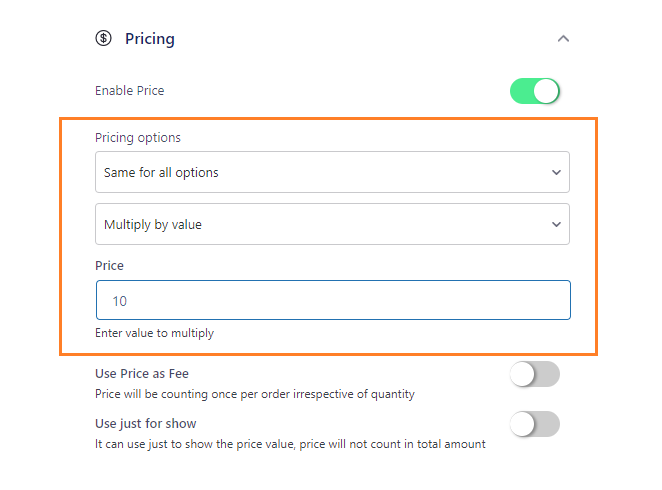
Task: Click the description about price not counting in total
Action: pos(290,444)
